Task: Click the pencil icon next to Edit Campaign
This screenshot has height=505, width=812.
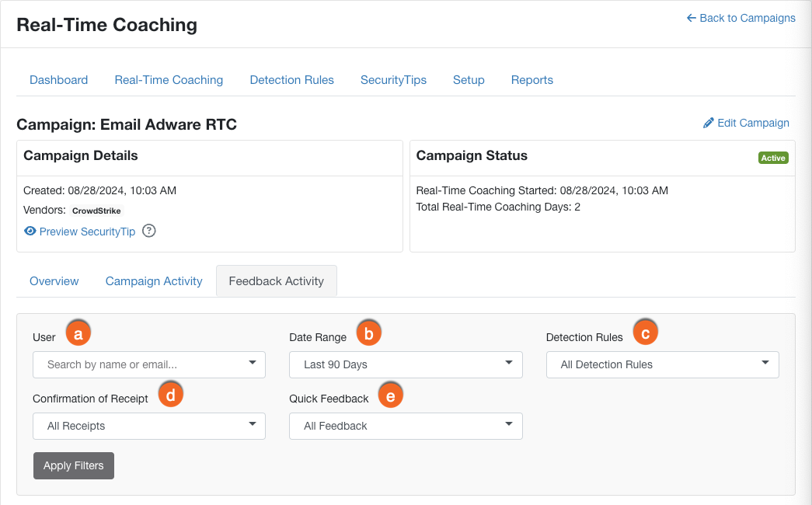Action: pyautogui.click(x=708, y=123)
